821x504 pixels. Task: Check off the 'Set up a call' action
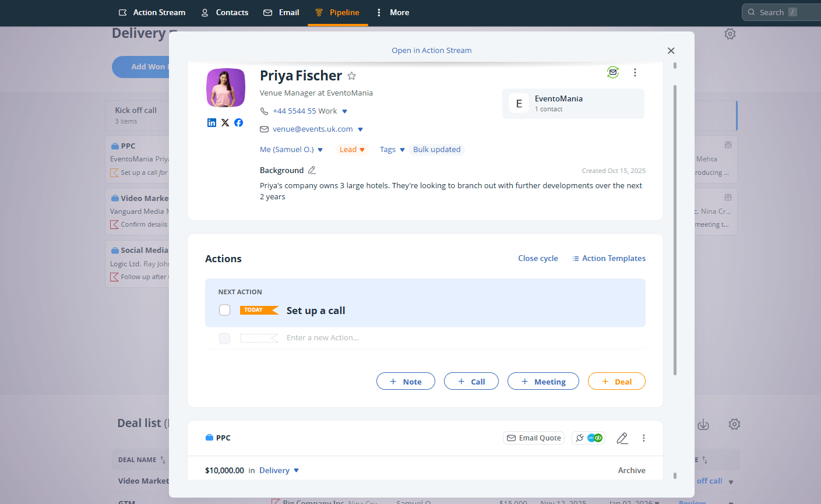[224, 310]
